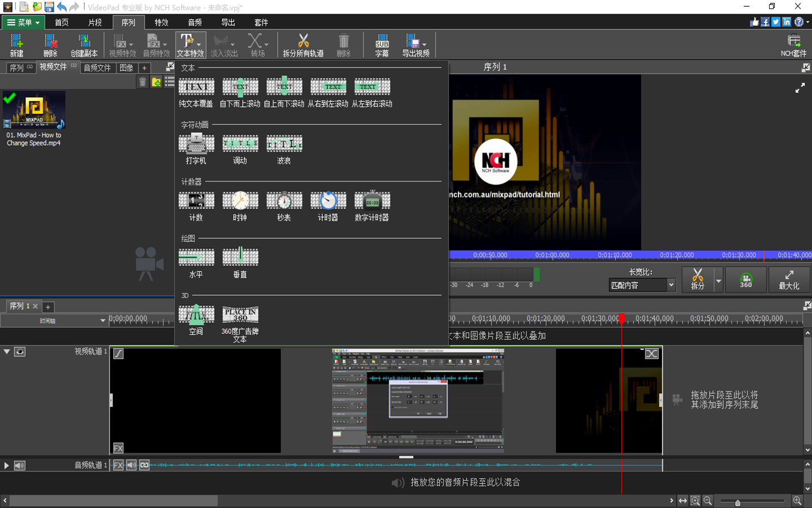Add a new sequence tab with plus

[x=48, y=307]
